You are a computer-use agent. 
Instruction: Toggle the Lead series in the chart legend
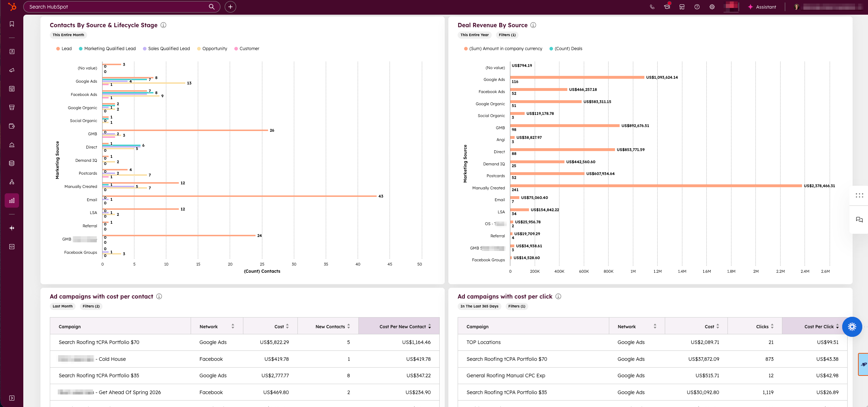point(66,49)
